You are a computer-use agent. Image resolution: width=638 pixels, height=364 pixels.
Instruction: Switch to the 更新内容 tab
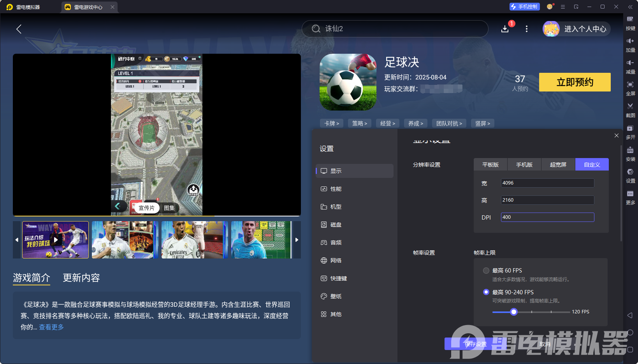click(81, 278)
